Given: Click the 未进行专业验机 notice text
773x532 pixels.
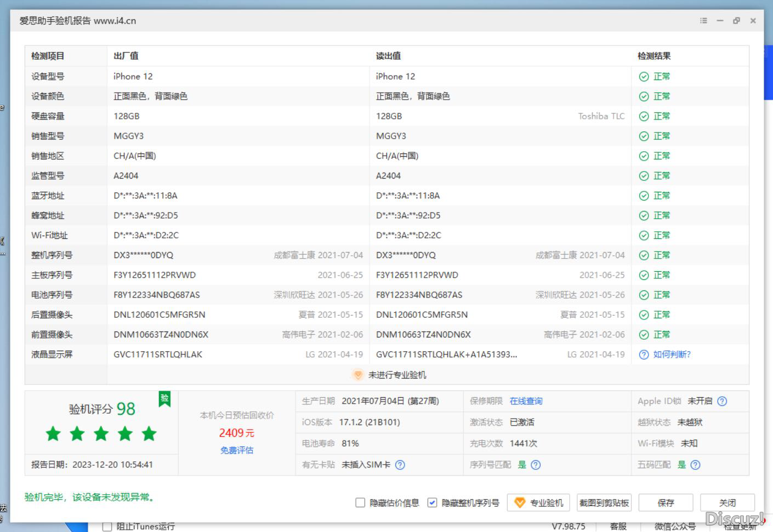Looking at the screenshot, I should click(397, 375).
